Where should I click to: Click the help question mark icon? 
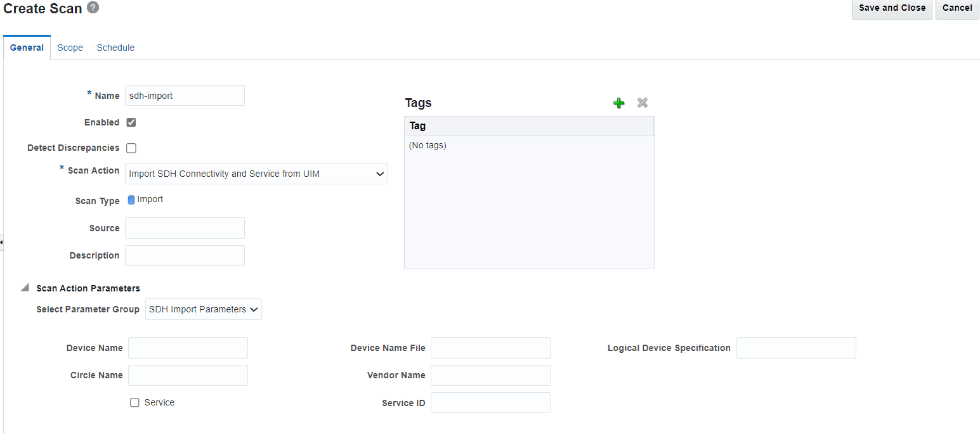(x=93, y=8)
